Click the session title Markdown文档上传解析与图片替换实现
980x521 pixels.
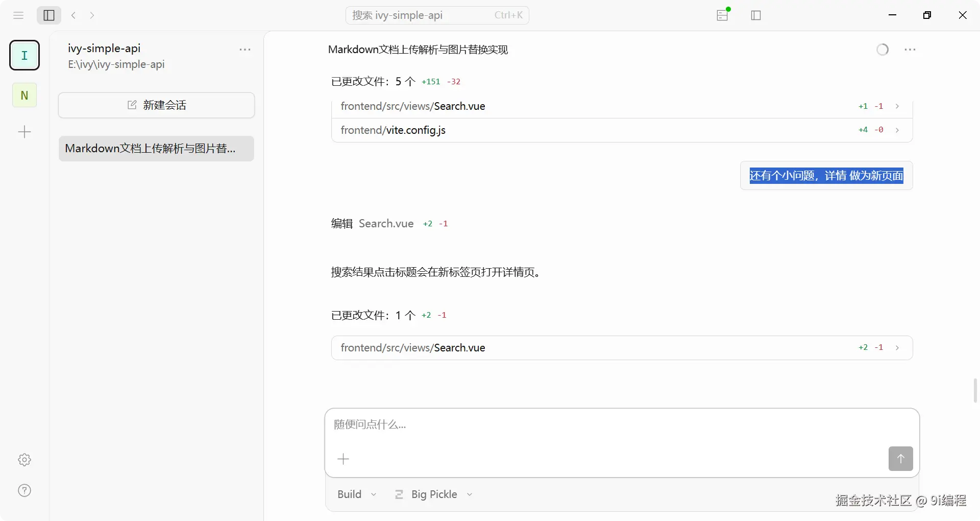(x=418, y=50)
